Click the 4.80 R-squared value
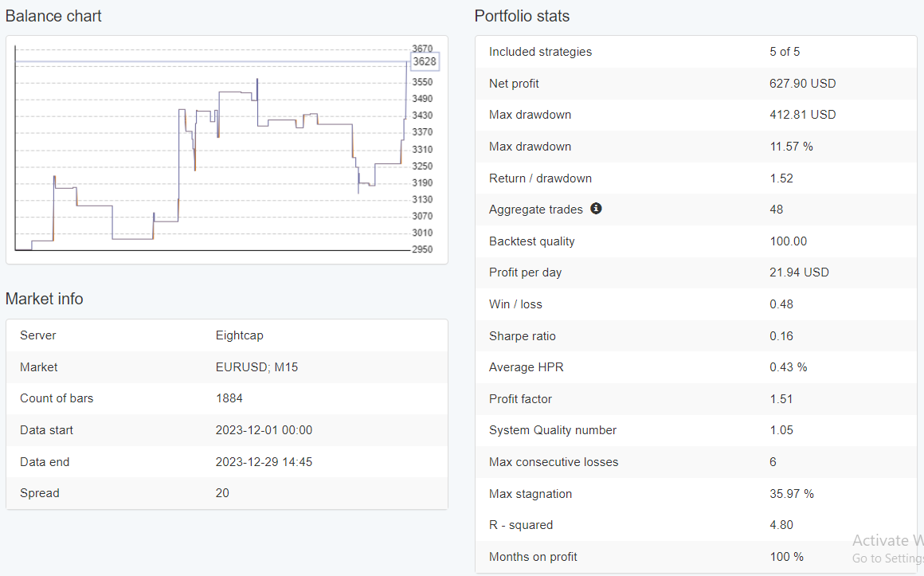 [x=781, y=525]
